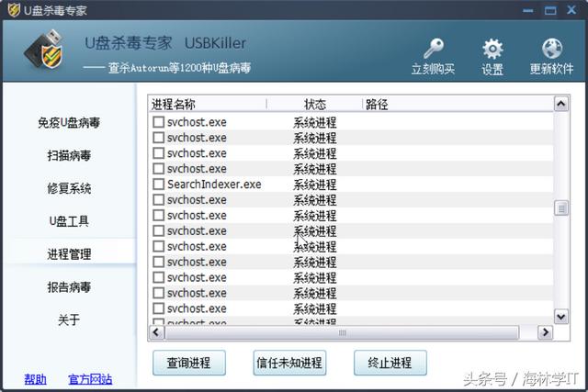This screenshot has height=392, width=588.
Task: Open the U盘工具 page
Action: coord(69,221)
